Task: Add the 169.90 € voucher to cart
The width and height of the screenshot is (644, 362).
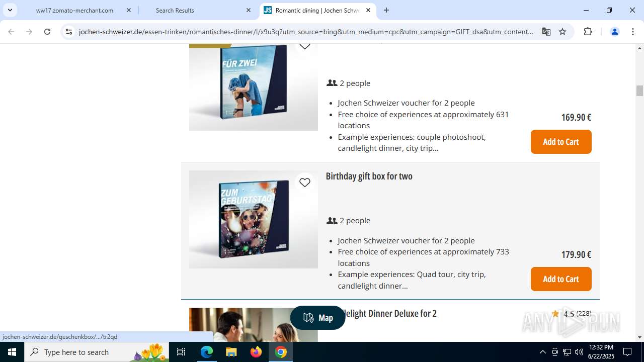Action: (561, 142)
